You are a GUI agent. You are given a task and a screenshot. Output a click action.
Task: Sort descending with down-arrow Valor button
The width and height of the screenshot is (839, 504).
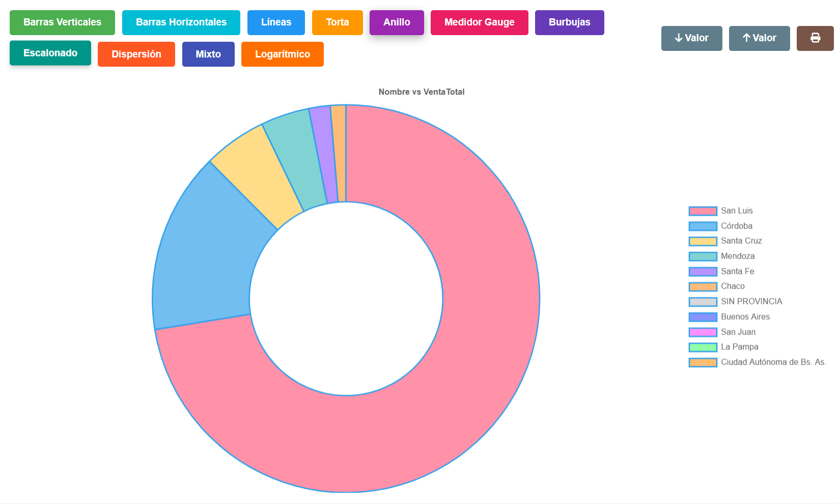[691, 38]
